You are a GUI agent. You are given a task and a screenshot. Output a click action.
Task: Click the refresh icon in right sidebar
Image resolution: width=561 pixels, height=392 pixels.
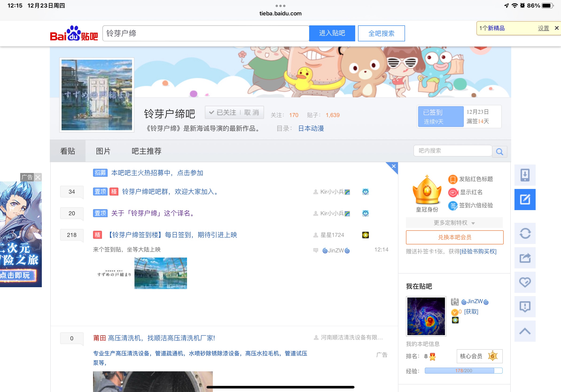coord(525,233)
